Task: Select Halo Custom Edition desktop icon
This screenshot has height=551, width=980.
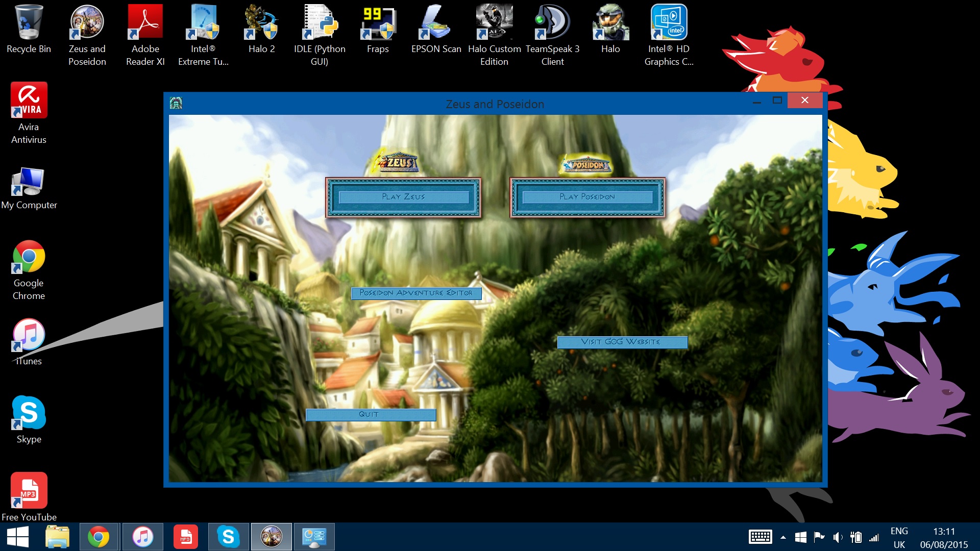Action: 495,36
